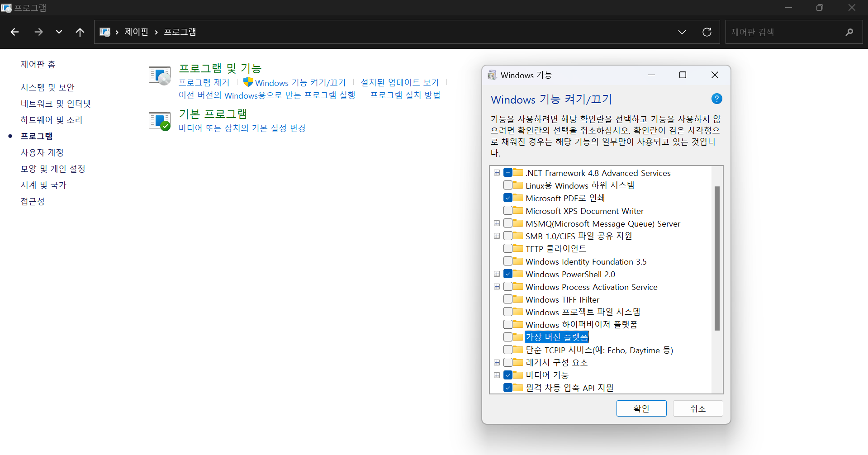This screenshot has width=868, height=455.
Task: Uncheck 원격 차등 압축 API 지원
Action: click(x=508, y=388)
